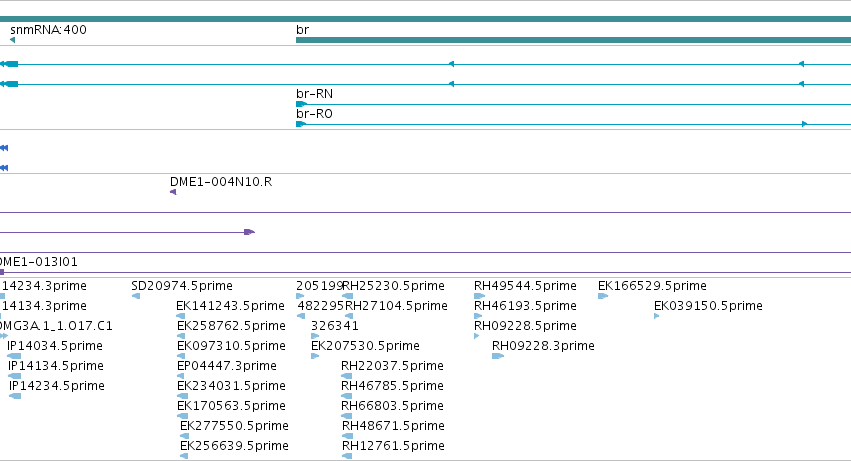Click the purple BAC end arrow glyph
851x461 pixels.
[x=249, y=232]
